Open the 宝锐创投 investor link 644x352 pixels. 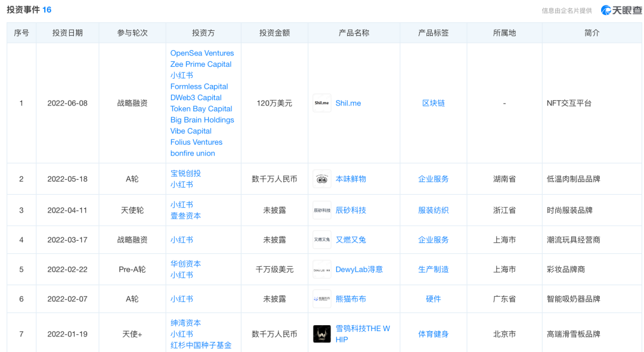(185, 173)
